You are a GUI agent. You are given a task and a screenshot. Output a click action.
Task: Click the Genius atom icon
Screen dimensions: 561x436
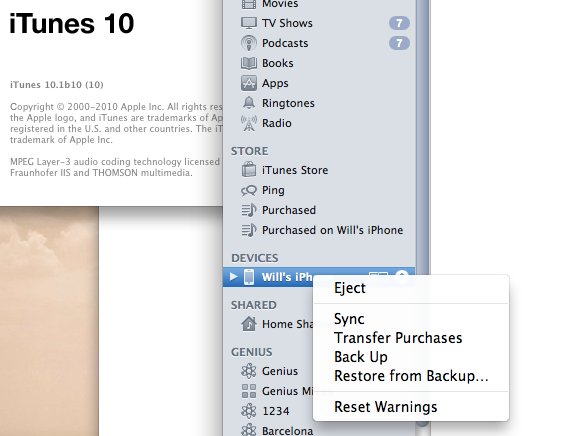click(249, 371)
